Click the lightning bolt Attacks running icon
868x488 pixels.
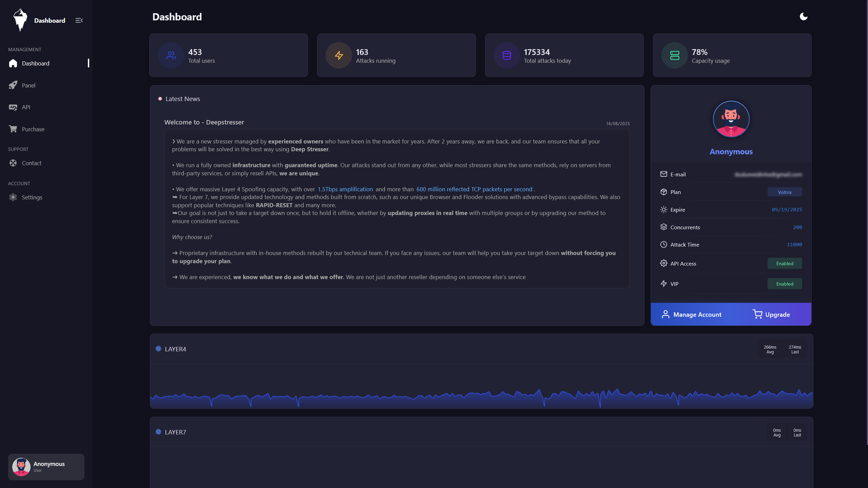[339, 55]
